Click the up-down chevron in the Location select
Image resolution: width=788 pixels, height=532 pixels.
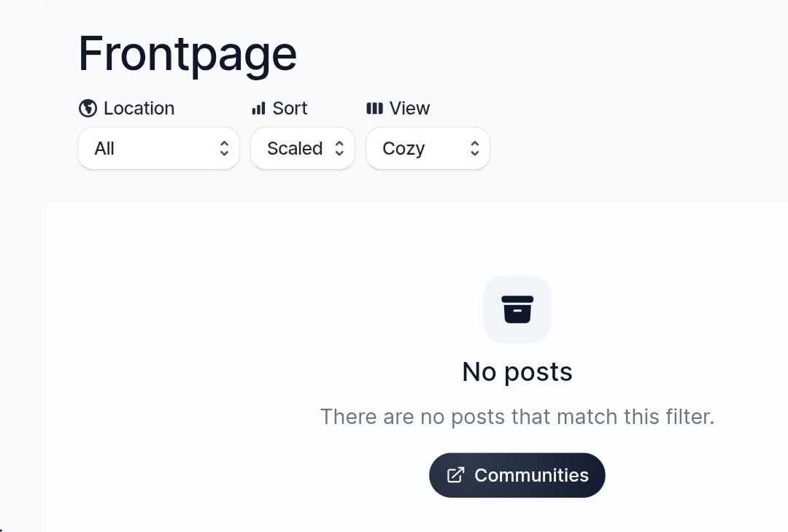(x=224, y=149)
